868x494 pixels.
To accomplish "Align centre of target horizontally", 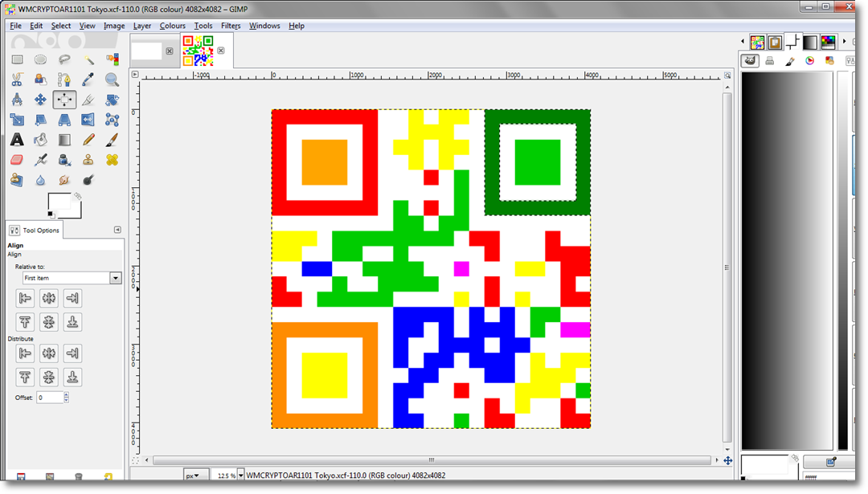I will (49, 298).
